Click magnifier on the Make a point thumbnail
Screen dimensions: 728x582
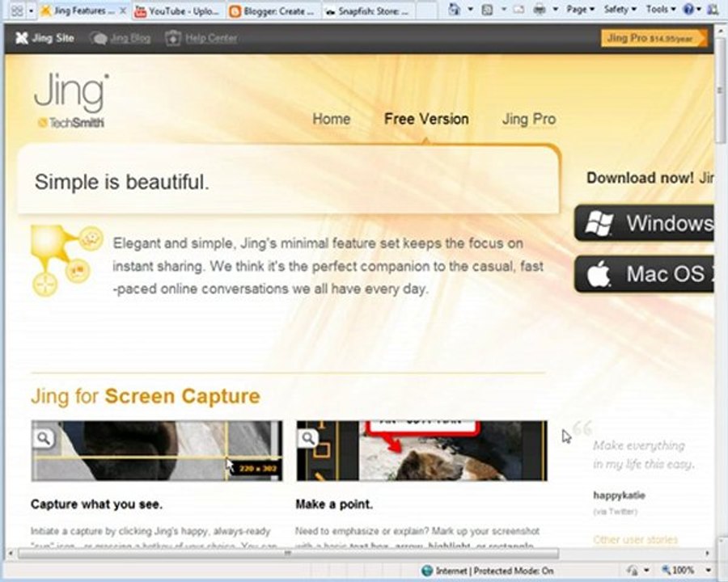coord(308,438)
